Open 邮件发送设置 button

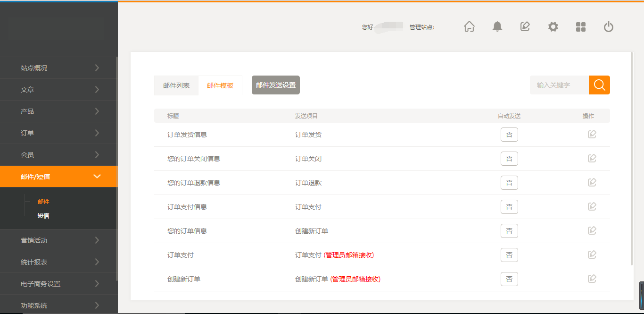coord(276,85)
